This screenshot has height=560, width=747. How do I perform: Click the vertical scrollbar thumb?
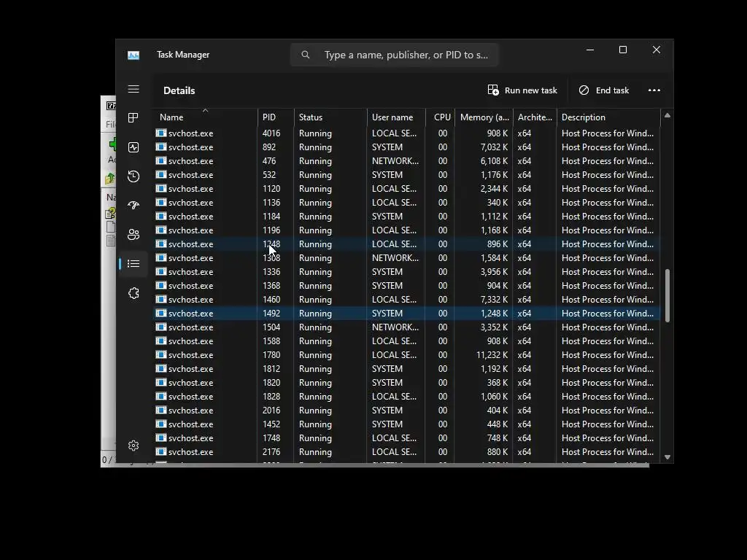(667, 296)
